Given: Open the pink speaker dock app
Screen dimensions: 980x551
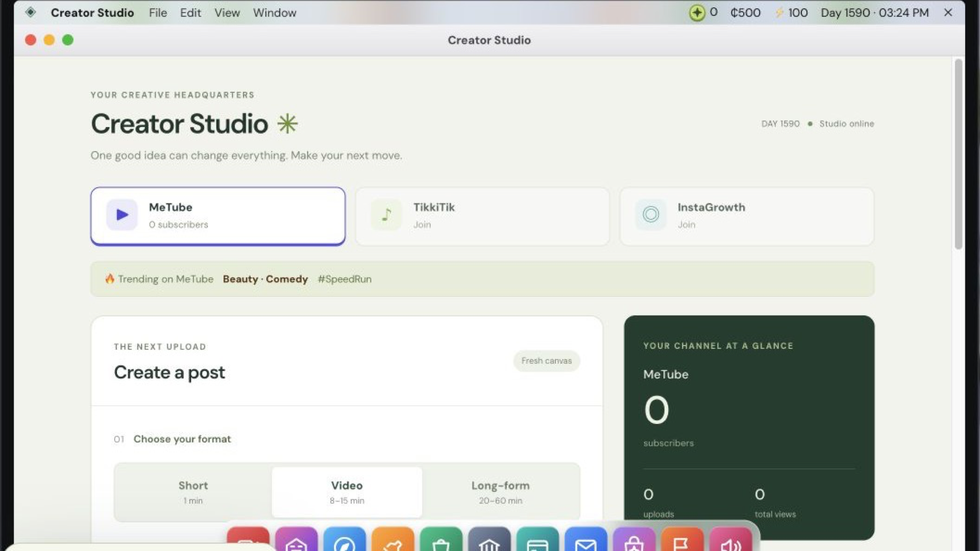Looking at the screenshot, I should coord(731,540).
